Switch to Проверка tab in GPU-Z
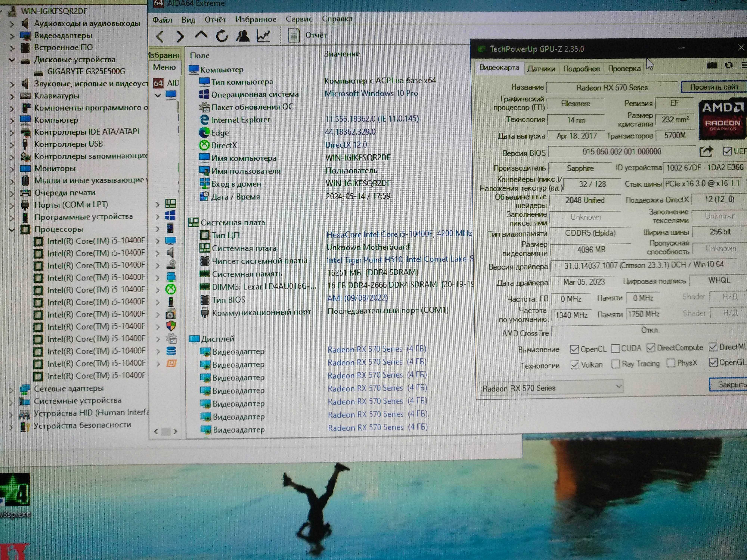This screenshot has width=747, height=560. coord(624,69)
